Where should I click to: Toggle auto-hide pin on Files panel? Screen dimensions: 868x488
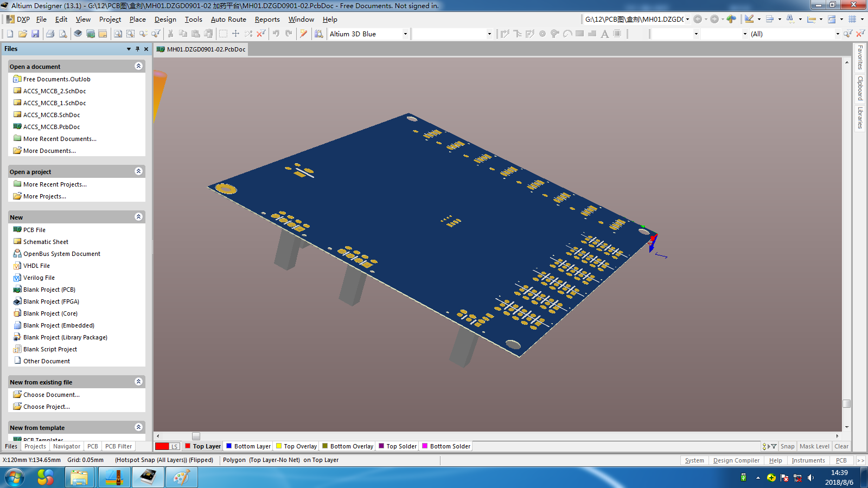tap(137, 49)
